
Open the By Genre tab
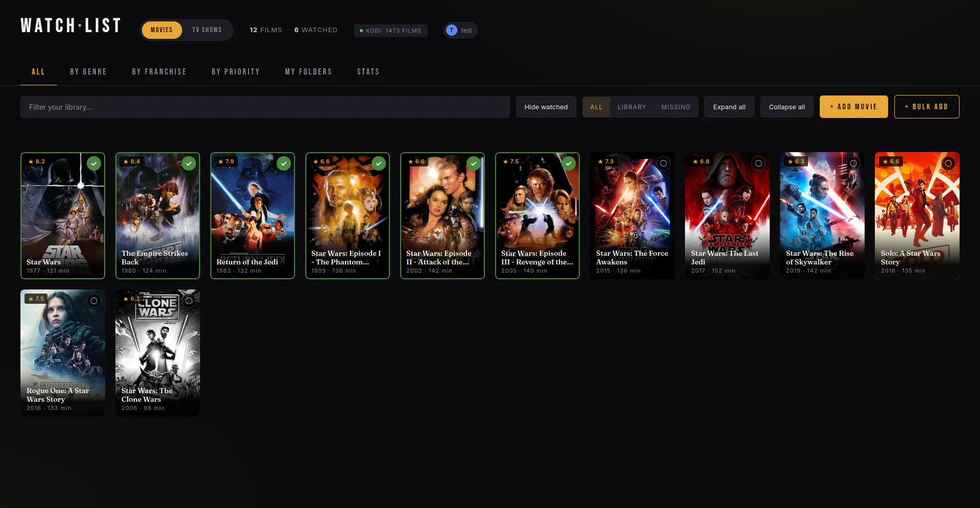coord(88,72)
